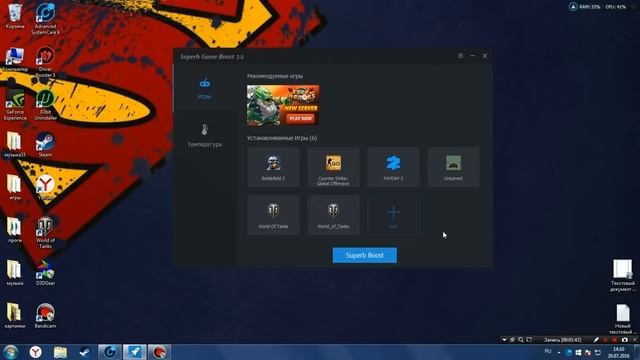Open the игры desktop folder
Viewport: 640px width, 360px height.
(15, 187)
